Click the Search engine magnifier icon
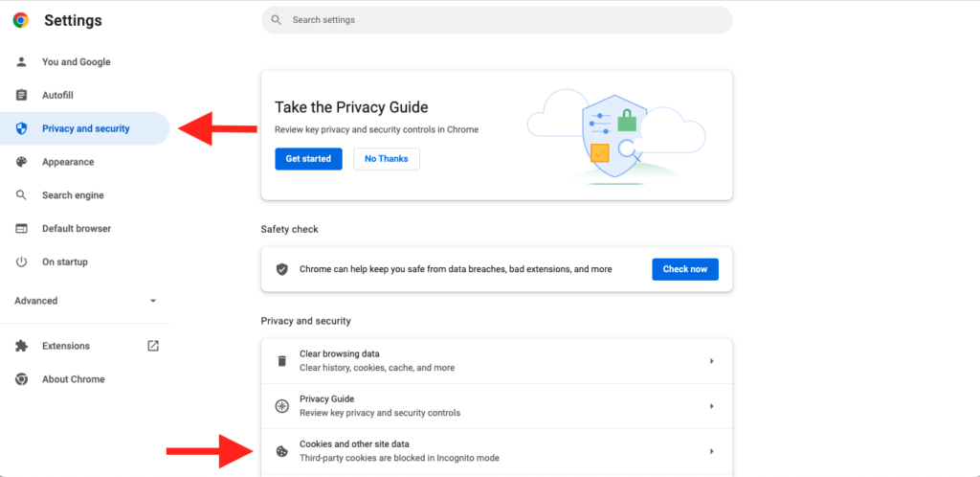Image resolution: width=980 pixels, height=477 pixels. pyautogui.click(x=21, y=195)
